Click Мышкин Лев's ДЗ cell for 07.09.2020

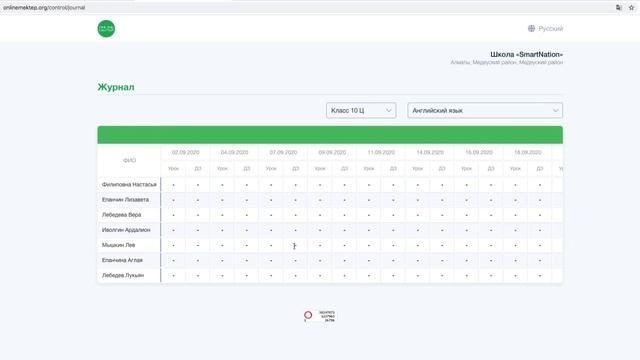[x=296, y=245]
